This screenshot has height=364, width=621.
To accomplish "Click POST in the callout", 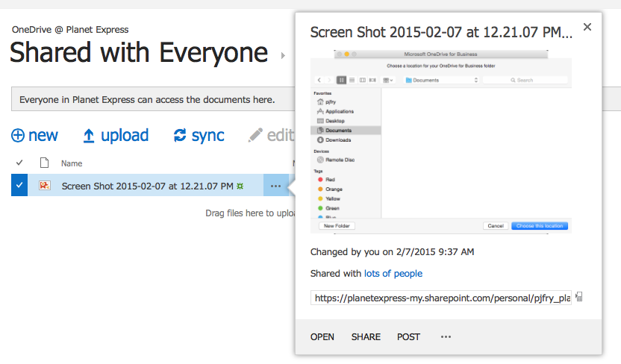I will [408, 336].
